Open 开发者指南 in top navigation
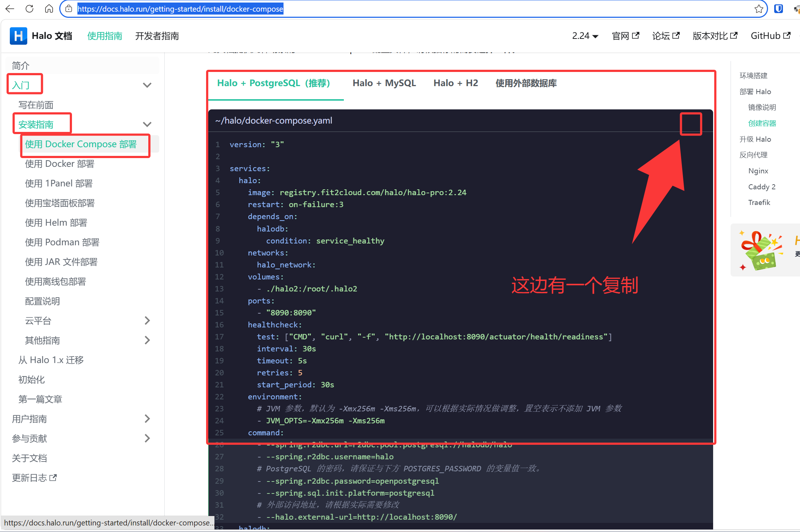This screenshot has width=800, height=532. click(x=157, y=36)
